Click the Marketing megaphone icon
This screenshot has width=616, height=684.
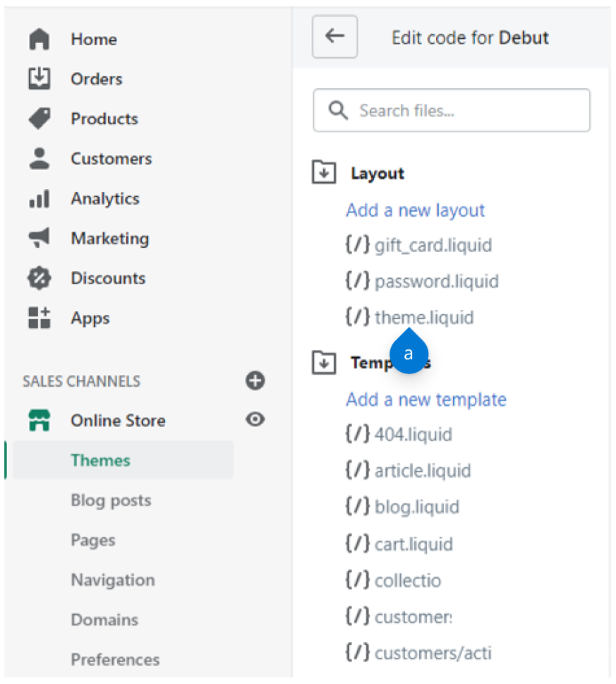coord(40,238)
